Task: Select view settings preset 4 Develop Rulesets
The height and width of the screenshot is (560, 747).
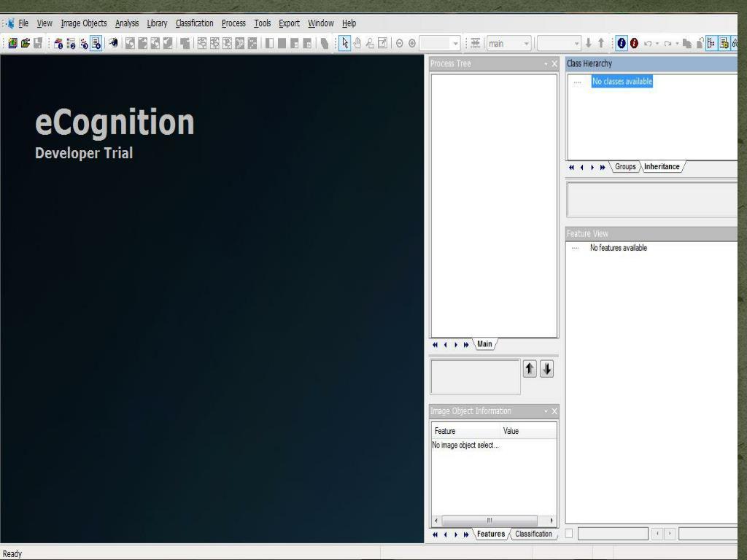Action: click(x=96, y=43)
